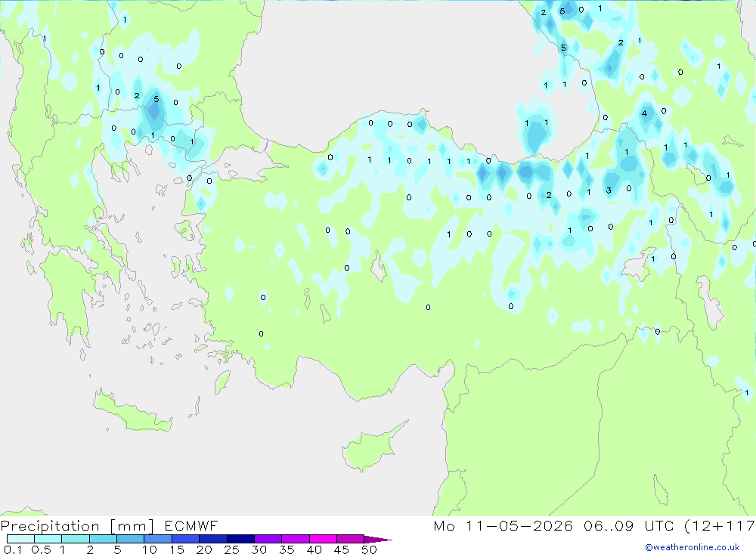
Task: Click the 40–45 mm magenta legend swatch
Action: (323, 539)
